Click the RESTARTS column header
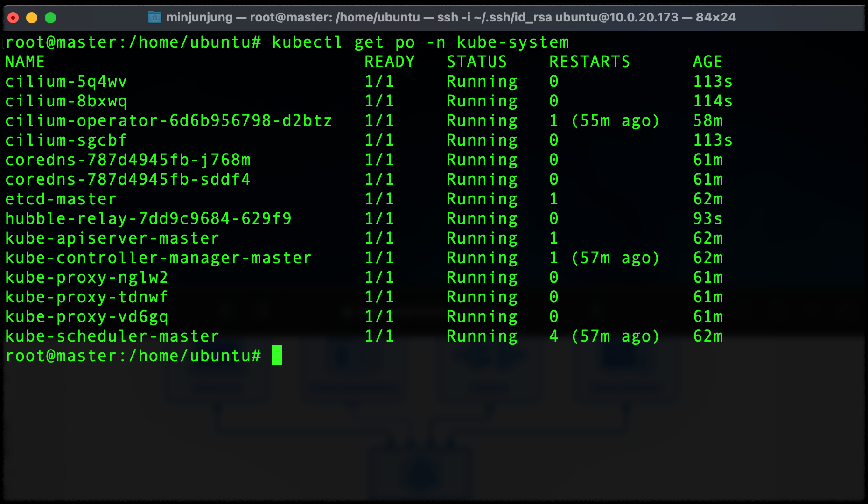 [589, 62]
